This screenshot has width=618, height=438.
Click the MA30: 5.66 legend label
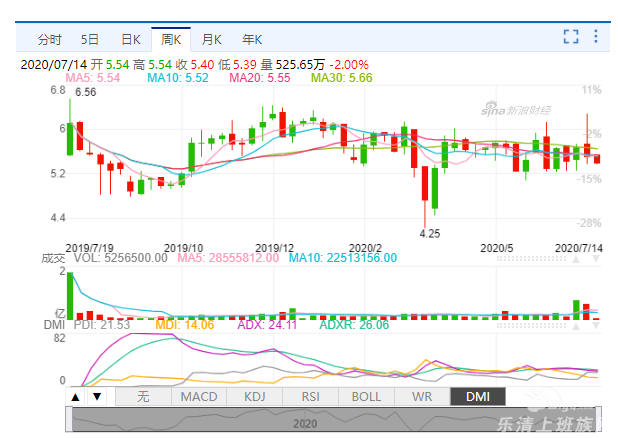(342, 78)
